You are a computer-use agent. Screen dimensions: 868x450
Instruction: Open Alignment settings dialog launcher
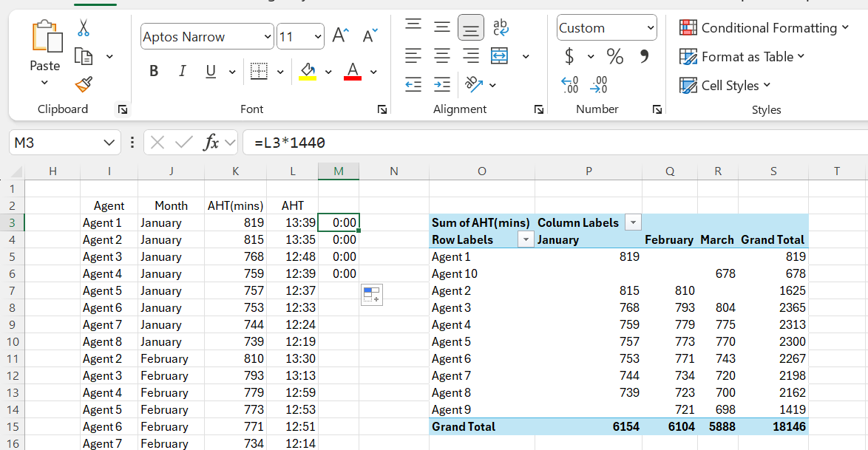pos(539,109)
